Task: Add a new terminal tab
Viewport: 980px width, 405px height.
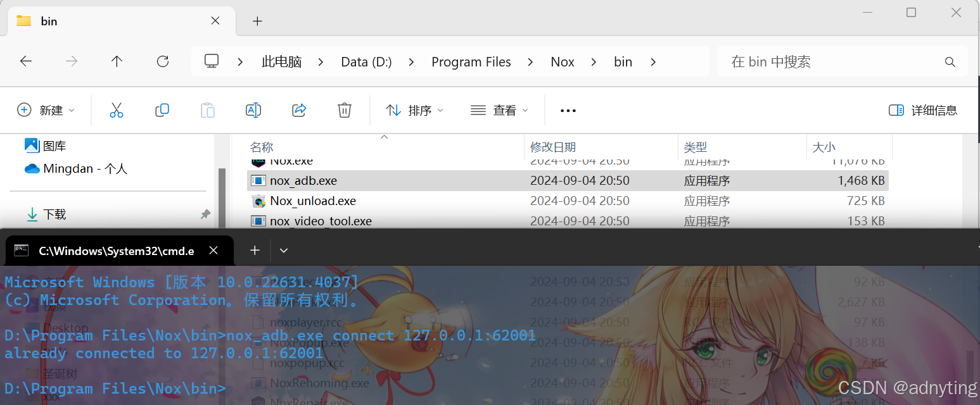Action: pos(255,251)
